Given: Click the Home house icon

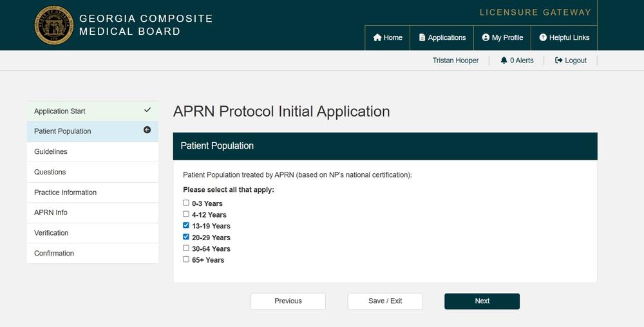Looking at the screenshot, I should click(377, 38).
